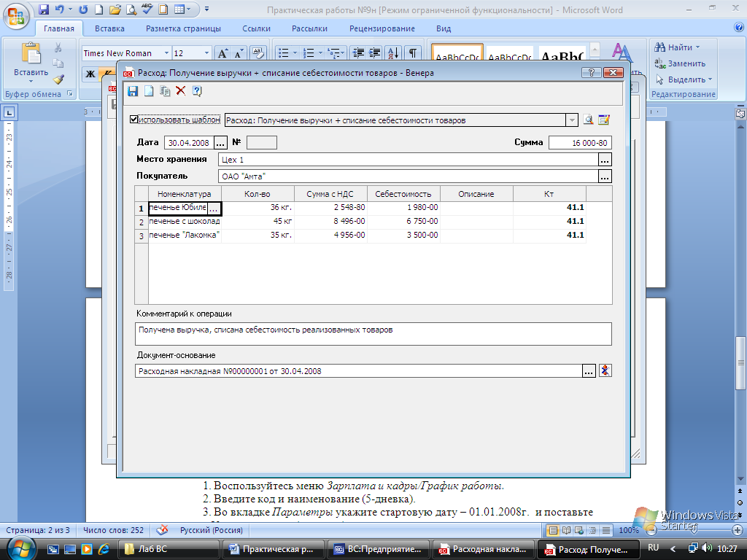This screenshot has width=747, height=560.
Task: Switch to Full Screen Reading view in the status bar
Action: (566, 530)
